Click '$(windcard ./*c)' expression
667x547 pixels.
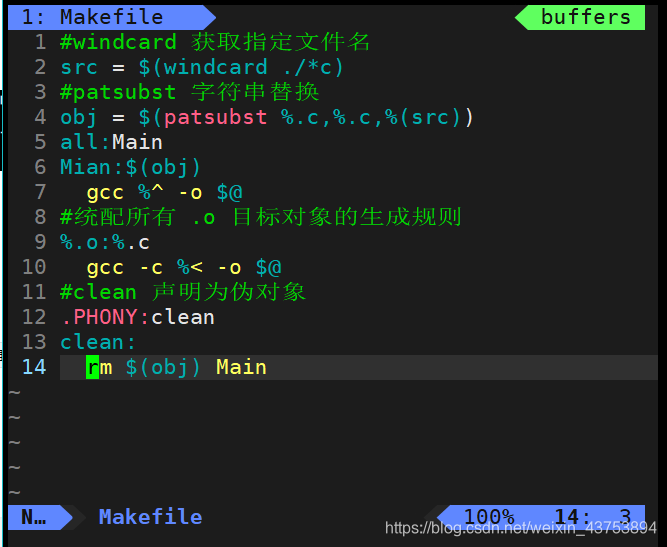click(241, 67)
